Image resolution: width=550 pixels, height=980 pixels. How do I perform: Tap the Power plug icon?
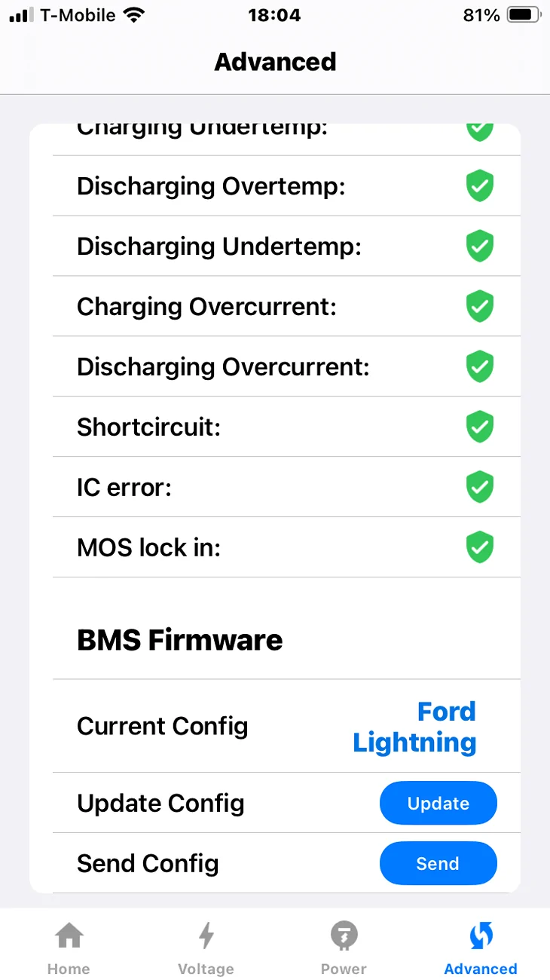coord(344,936)
